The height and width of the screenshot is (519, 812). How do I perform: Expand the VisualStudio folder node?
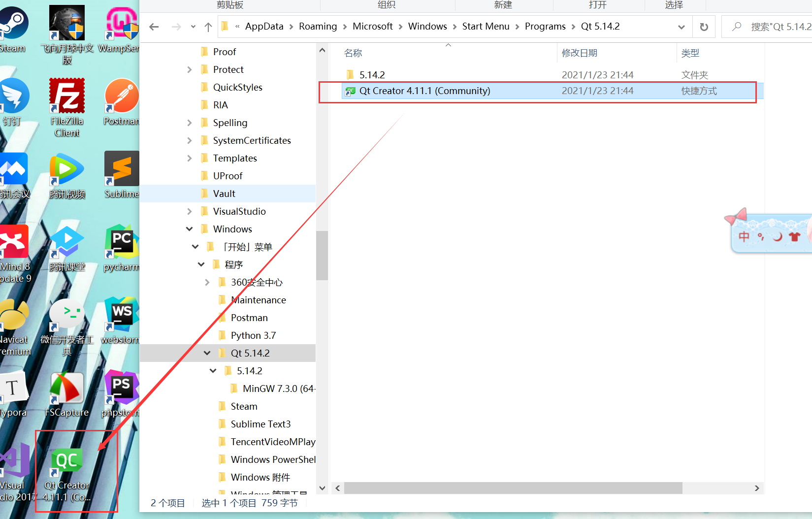pos(190,211)
